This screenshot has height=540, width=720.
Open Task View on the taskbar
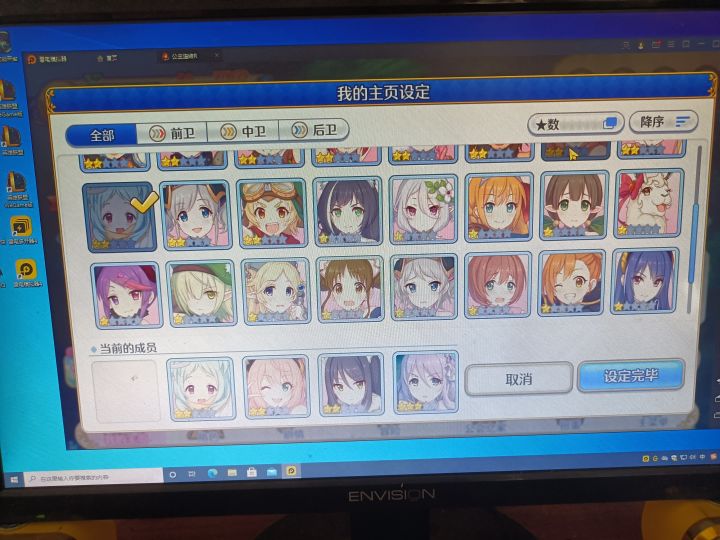(192, 474)
